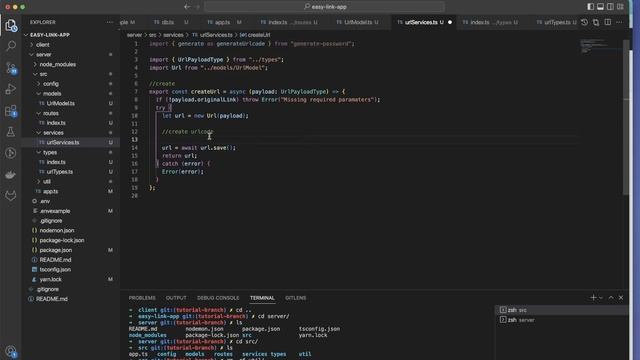Screen dimensions: 640x360
Task: Select the zsh src terminal session
Action: coord(561,310)
